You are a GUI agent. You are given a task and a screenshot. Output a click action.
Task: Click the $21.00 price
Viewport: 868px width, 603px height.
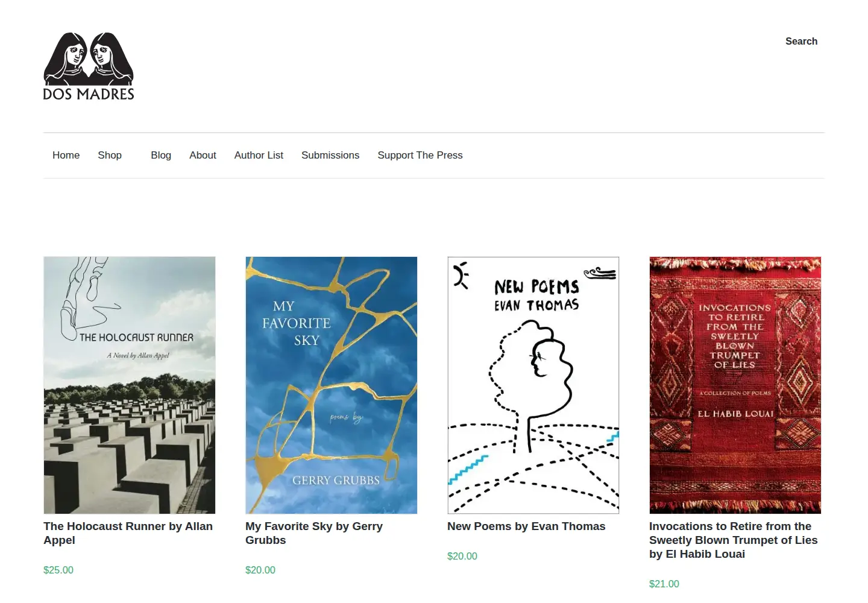pyautogui.click(x=664, y=584)
